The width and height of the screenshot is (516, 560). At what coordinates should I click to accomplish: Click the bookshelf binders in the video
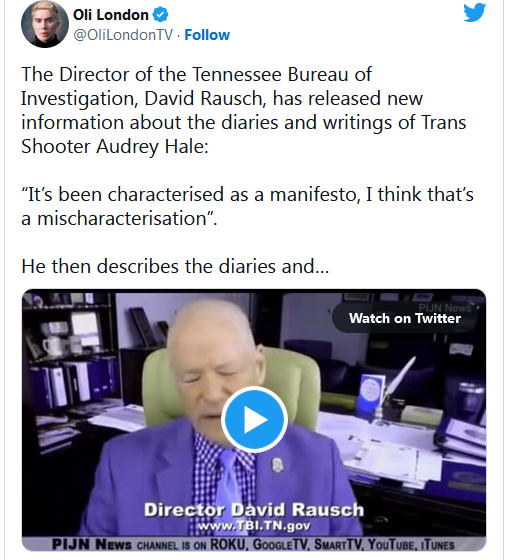pos(73,382)
